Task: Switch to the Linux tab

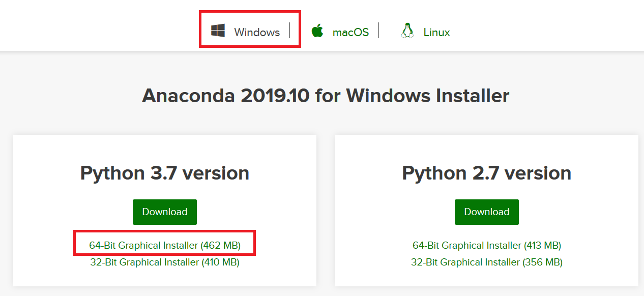Action: (436, 32)
